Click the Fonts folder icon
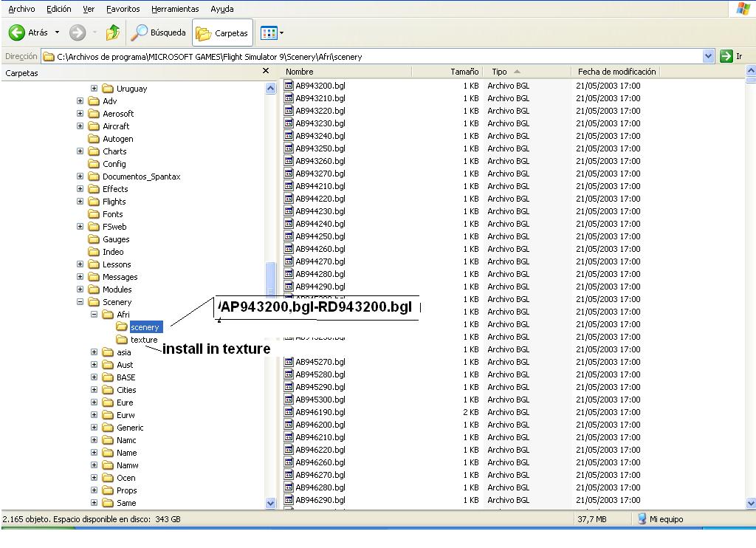Viewport: 756px width, 548px height. point(94,214)
